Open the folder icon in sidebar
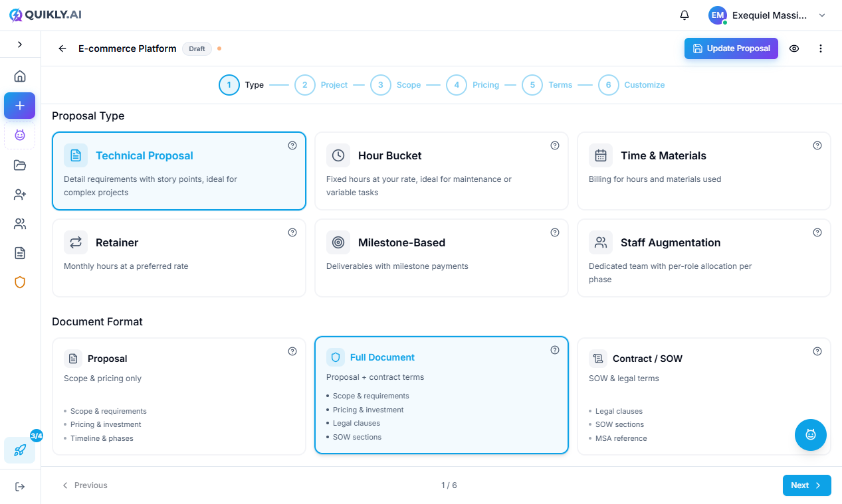This screenshot has width=842, height=504. [x=20, y=165]
